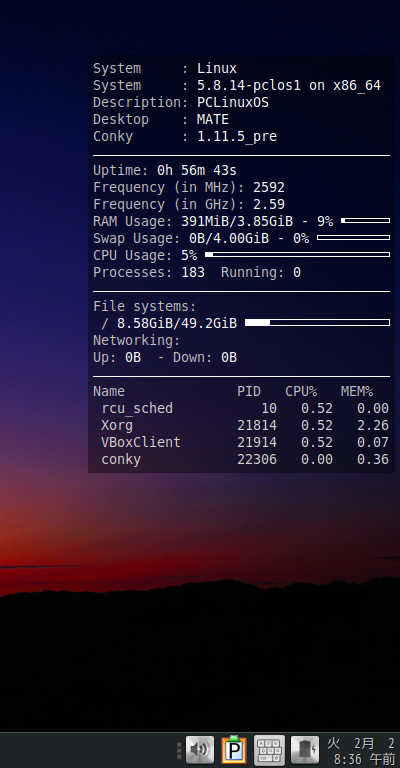Screen dimensions: 400x768
Task: Open the volume speaker tray icon
Action: (x=200, y=750)
